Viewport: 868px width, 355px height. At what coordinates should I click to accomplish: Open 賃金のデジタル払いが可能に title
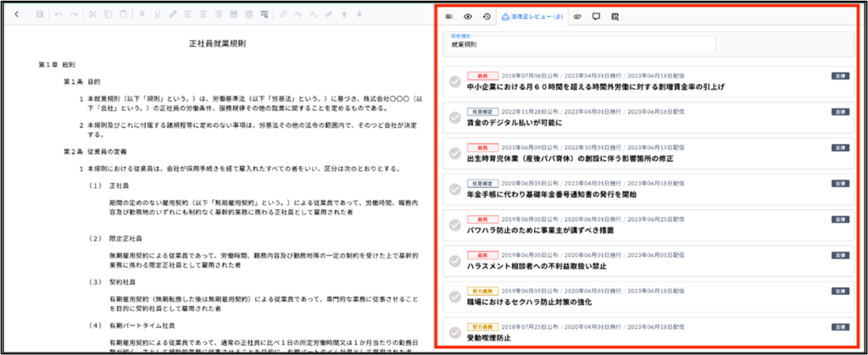pos(515,124)
